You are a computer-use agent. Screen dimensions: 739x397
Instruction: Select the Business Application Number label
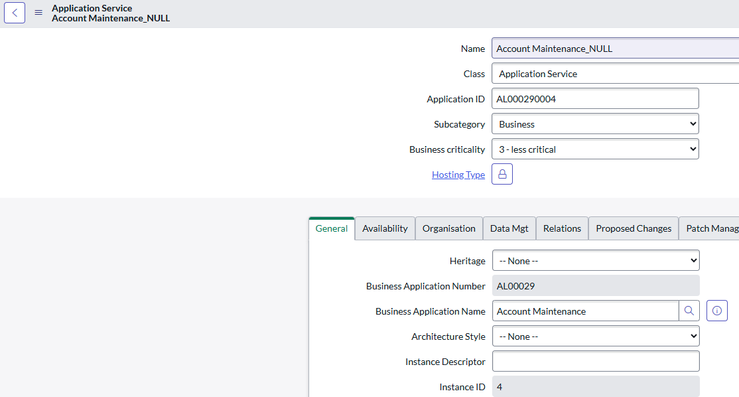426,286
